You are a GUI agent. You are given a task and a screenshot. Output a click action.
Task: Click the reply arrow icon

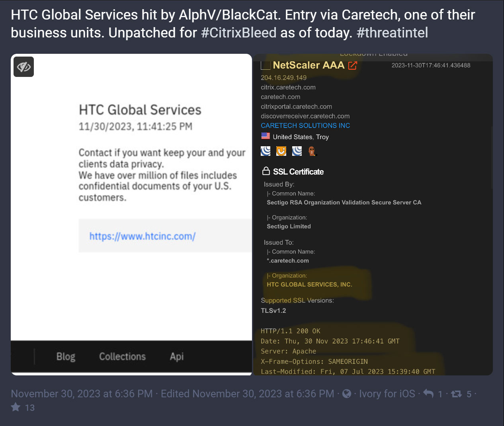click(x=428, y=394)
